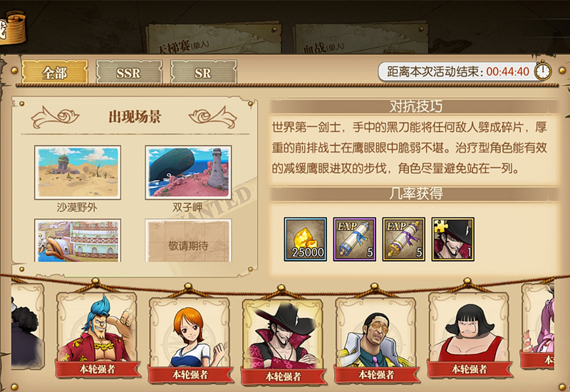Select the purple-ribbon EXP scroll reward
The width and height of the screenshot is (570, 392).
coord(403,239)
